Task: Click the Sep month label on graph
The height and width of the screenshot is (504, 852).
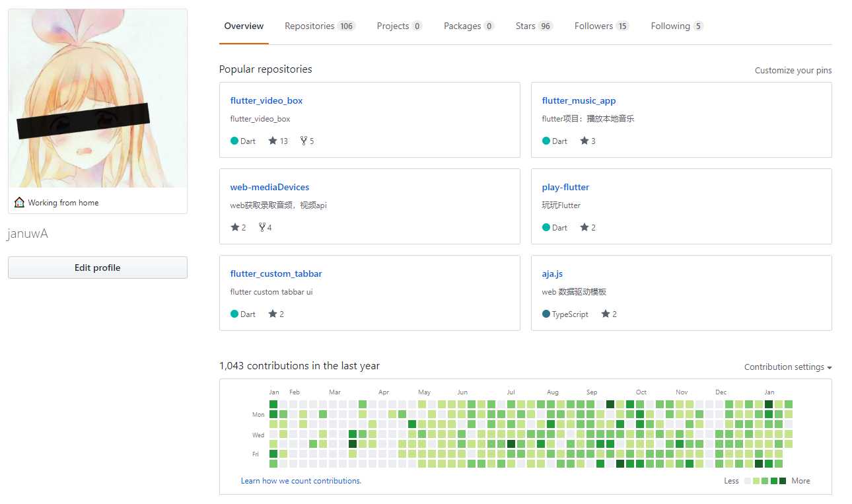Action: tap(592, 392)
